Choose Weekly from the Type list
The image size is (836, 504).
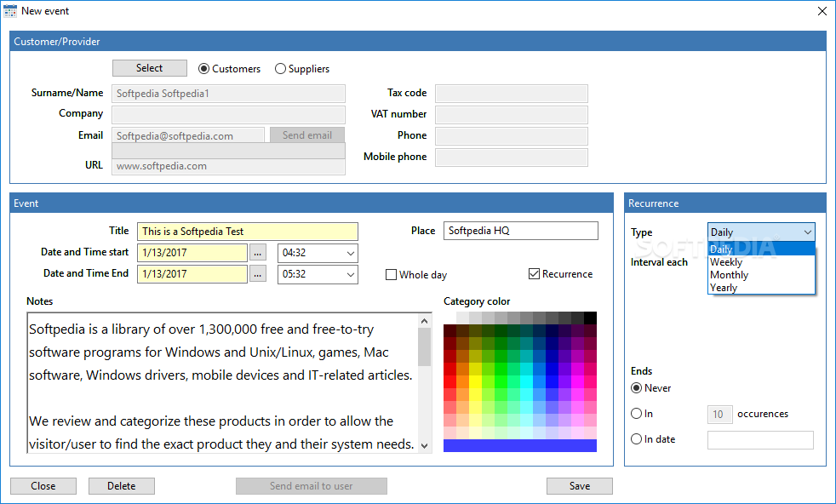tap(761, 262)
